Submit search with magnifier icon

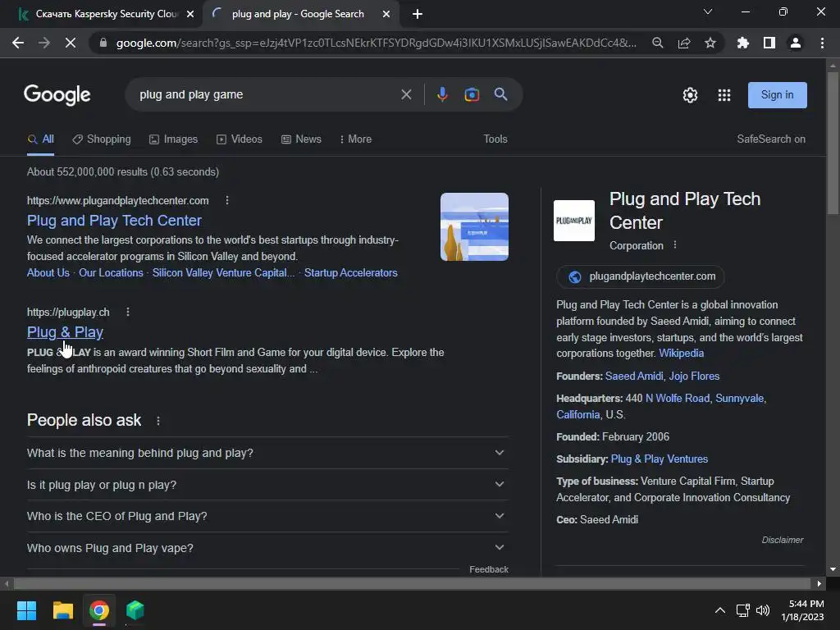click(500, 94)
